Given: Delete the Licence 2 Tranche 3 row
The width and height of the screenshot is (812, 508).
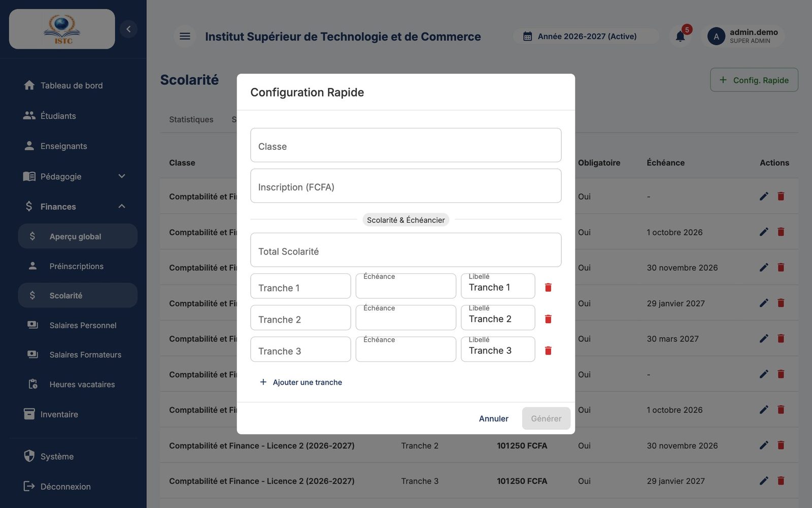Looking at the screenshot, I should point(781,481).
